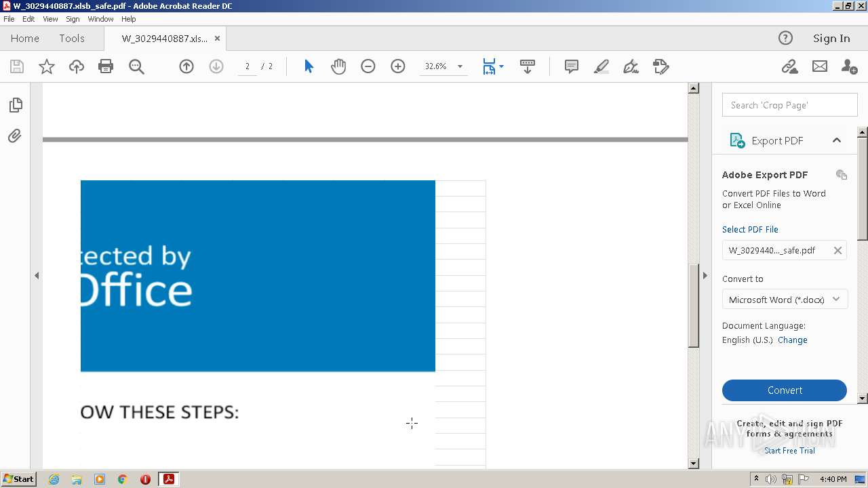Collapse the Export PDF section chevron
This screenshot has width=868, height=488.
(x=837, y=140)
